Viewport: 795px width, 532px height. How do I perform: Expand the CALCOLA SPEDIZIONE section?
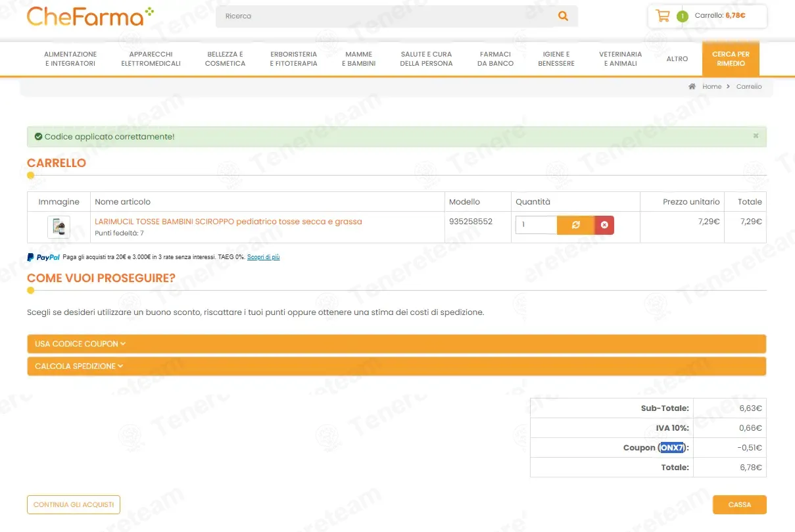397,366
